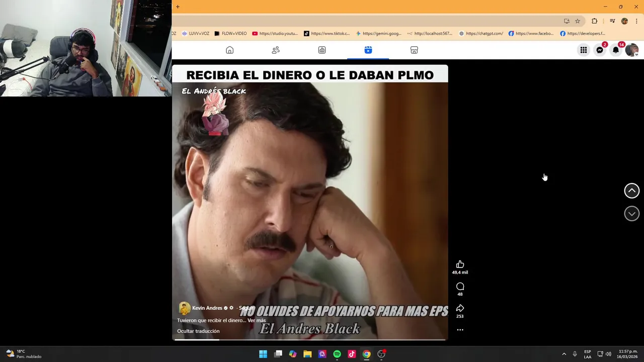The image size is (644, 362).
Task: Click Kevin Andres profile avatar
Action: pos(184,308)
